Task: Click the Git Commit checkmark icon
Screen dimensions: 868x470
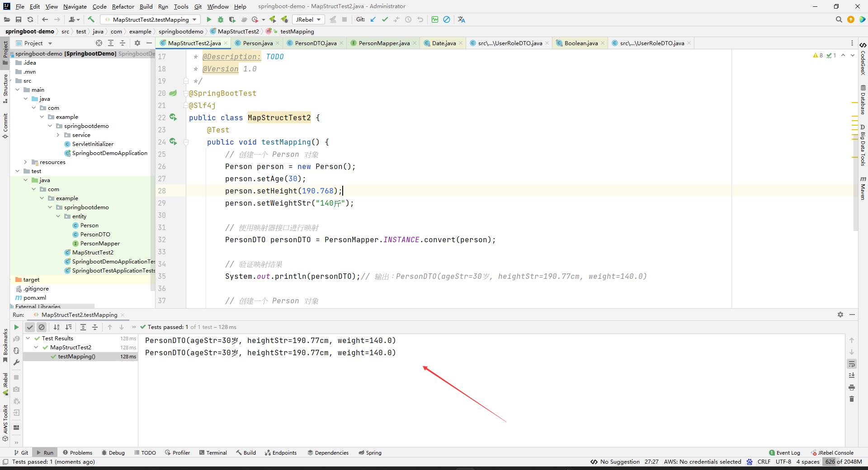Action: tap(385, 19)
